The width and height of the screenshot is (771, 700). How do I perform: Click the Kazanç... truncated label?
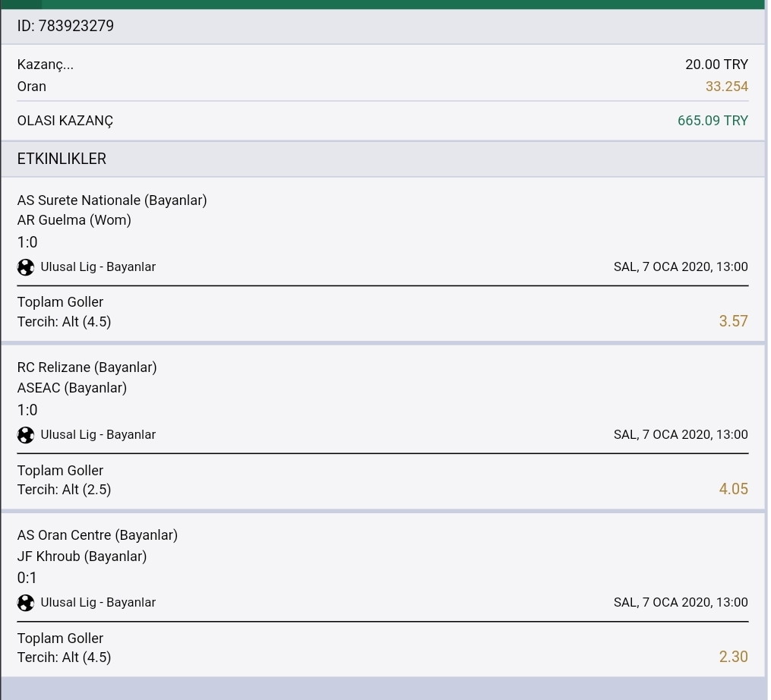(x=46, y=65)
